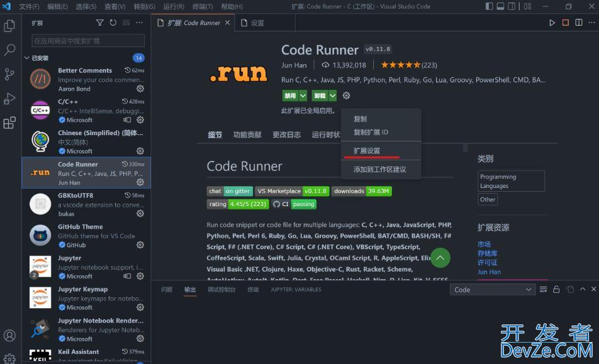Click the run code play button
The width and height of the screenshot is (599, 364).
click(552, 23)
